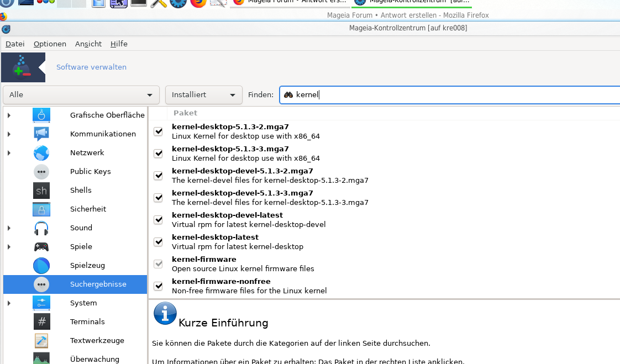Expand the System category
This screenshot has height=364, width=620.
pos(9,303)
